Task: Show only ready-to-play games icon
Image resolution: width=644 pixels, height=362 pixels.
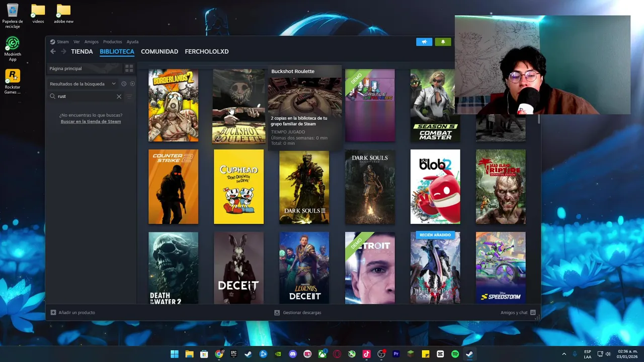Action: 132,84
